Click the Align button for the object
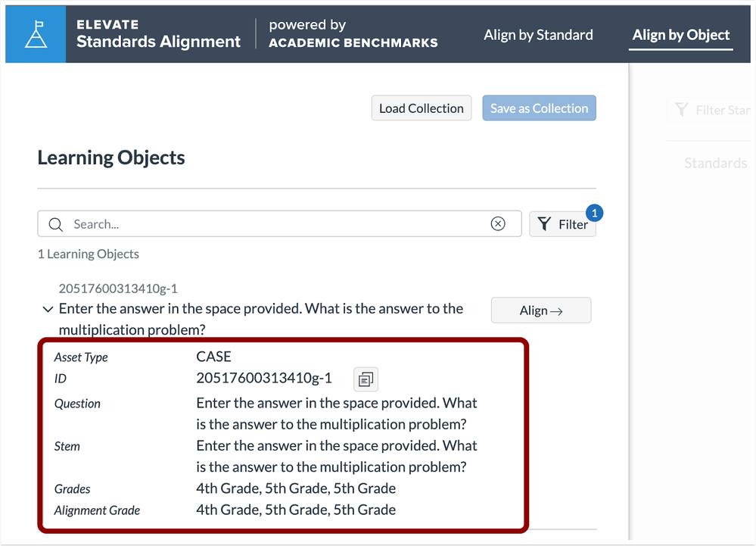 coord(541,310)
